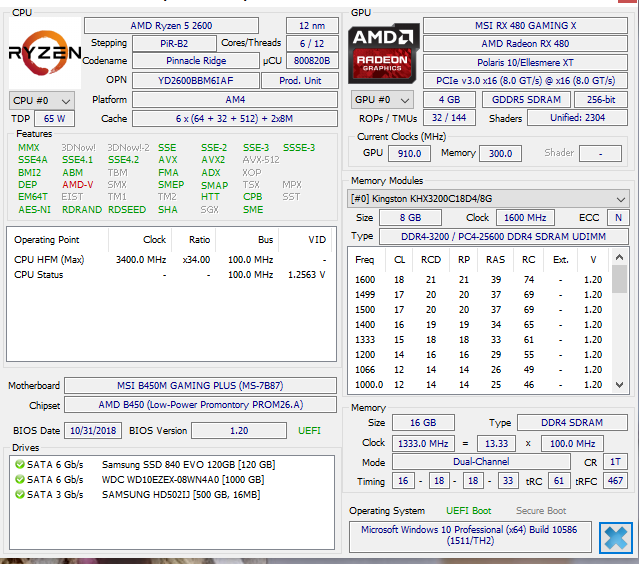This screenshot has height=564, width=639.
Task: Click the 1333 frequency timing row
Action: tap(479, 339)
